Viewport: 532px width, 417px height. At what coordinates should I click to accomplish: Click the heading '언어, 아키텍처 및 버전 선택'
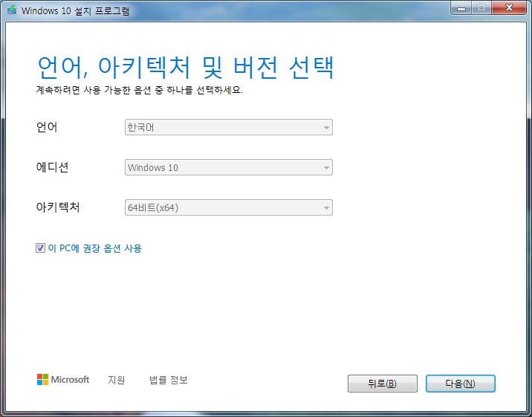click(186, 67)
